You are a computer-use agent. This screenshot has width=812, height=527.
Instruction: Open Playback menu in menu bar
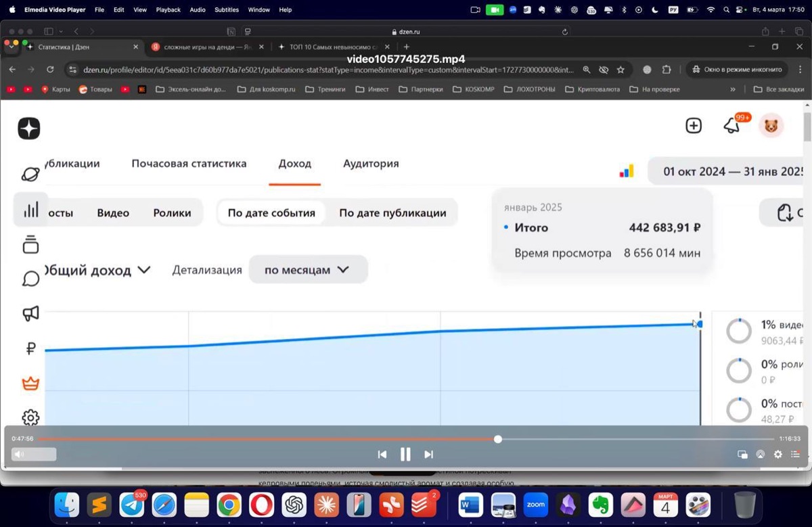pyautogui.click(x=168, y=10)
